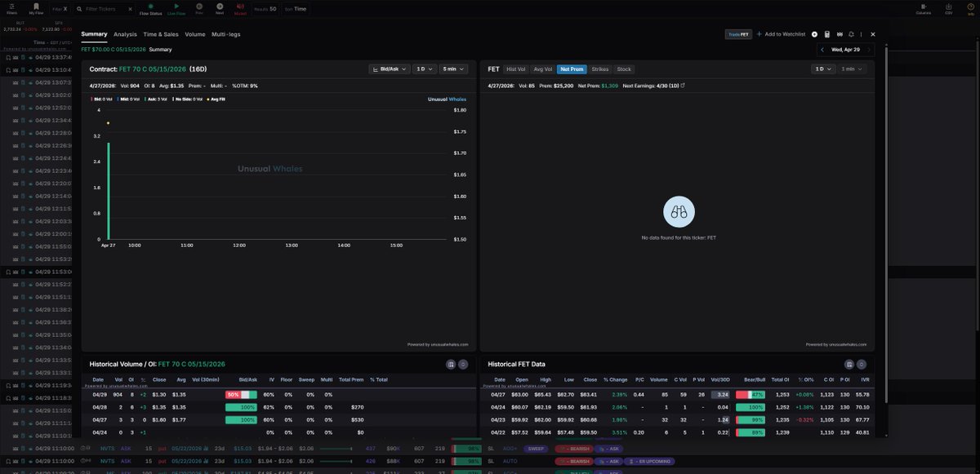Sort by % Change column header
Image resolution: width=980 pixels, height=474 pixels.
pos(617,379)
